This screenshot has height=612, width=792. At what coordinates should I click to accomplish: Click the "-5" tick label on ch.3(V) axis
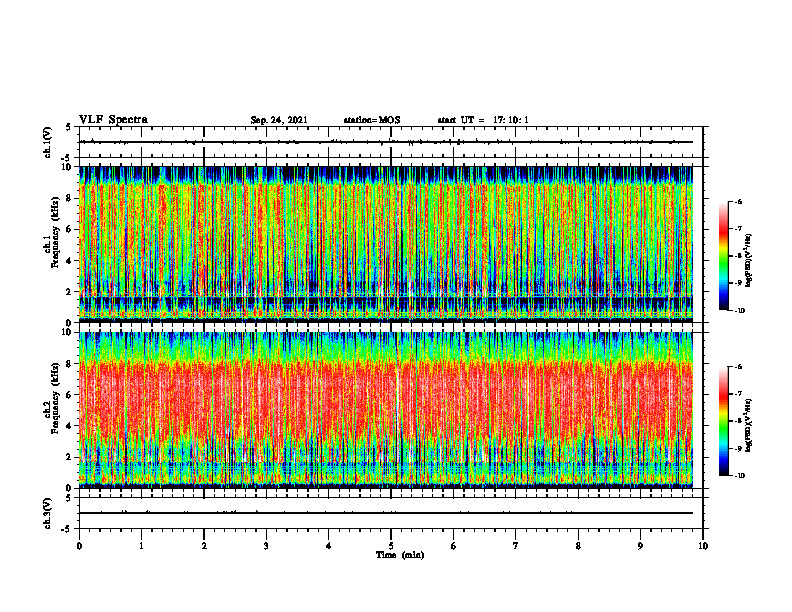[68, 529]
